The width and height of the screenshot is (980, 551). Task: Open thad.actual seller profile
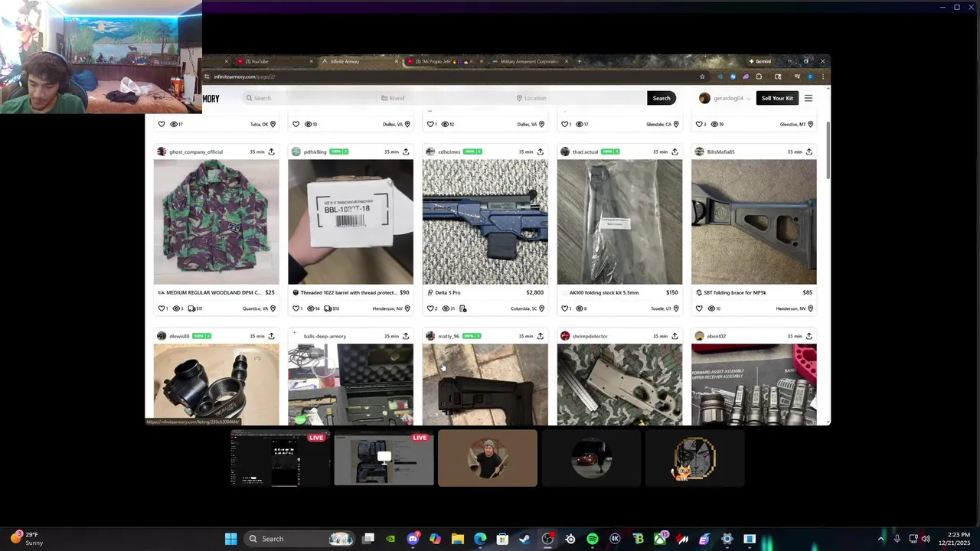(x=585, y=152)
